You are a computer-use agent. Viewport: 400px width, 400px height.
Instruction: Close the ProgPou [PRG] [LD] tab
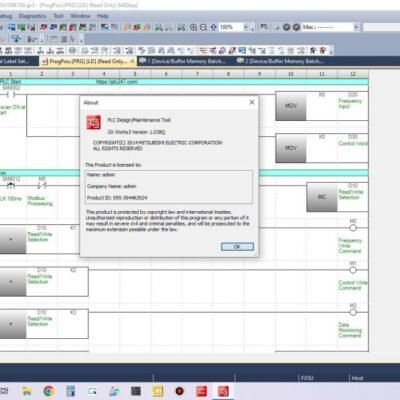(132, 61)
